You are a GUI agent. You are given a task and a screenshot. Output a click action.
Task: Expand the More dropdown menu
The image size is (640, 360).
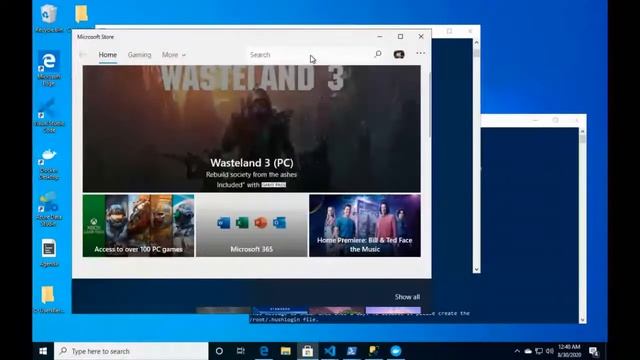[173, 55]
